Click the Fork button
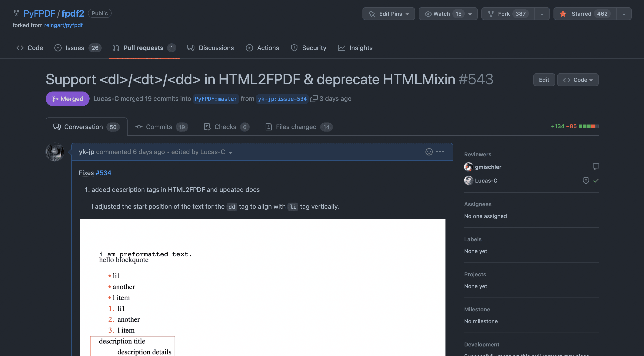644x356 pixels. pyautogui.click(x=508, y=14)
